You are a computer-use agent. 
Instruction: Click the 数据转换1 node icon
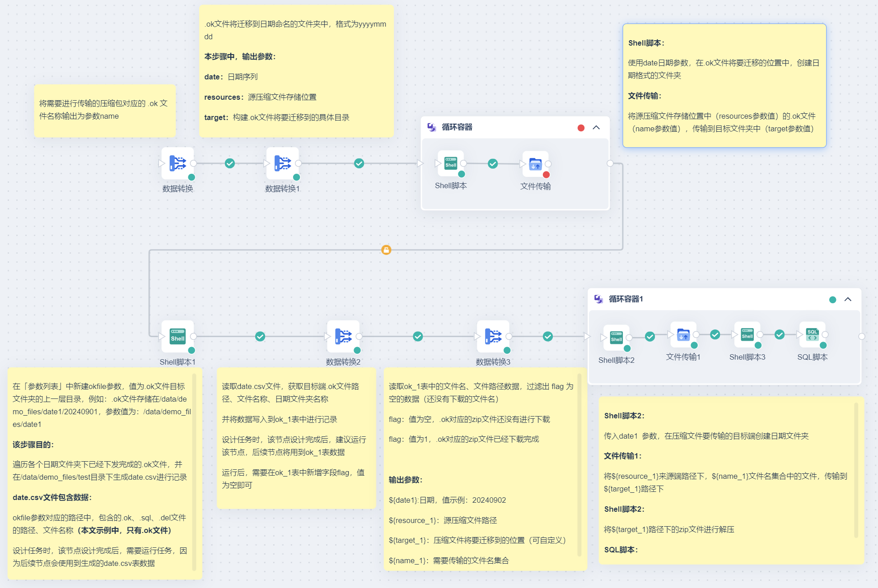point(282,163)
